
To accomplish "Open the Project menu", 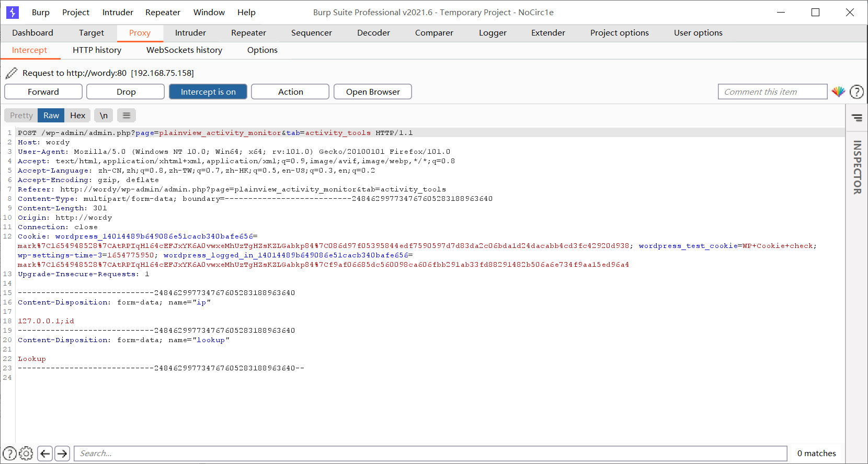I will click(76, 12).
